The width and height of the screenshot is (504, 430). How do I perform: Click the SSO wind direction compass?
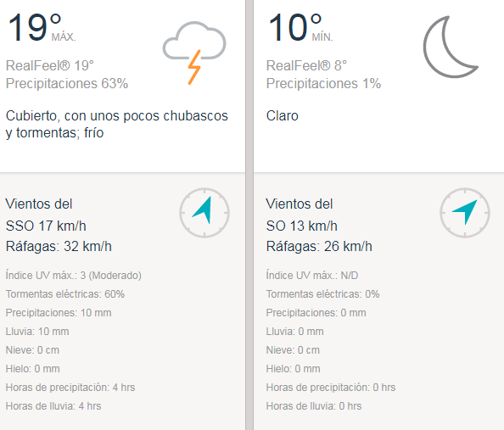click(x=204, y=213)
